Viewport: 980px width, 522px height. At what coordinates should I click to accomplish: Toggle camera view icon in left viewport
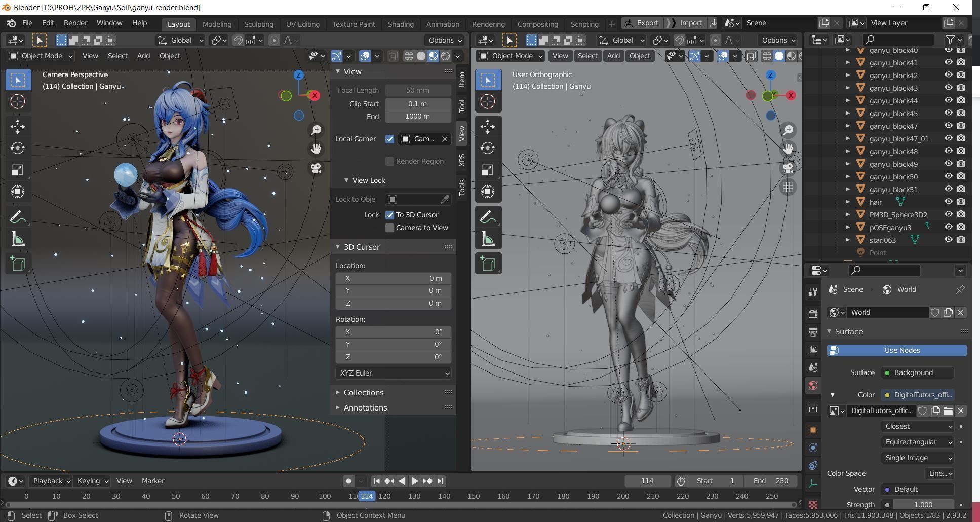click(316, 168)
